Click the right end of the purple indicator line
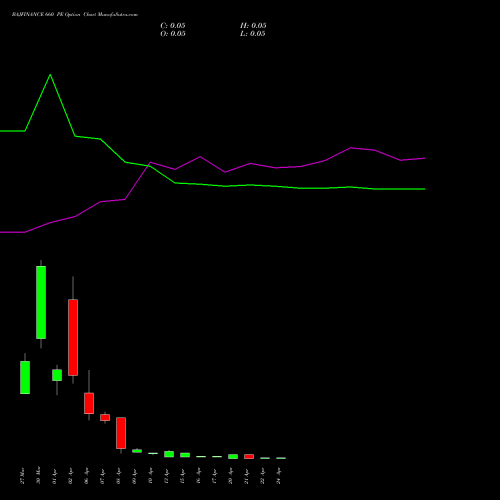This screenshot has width=500, height=500. [424, 158]
